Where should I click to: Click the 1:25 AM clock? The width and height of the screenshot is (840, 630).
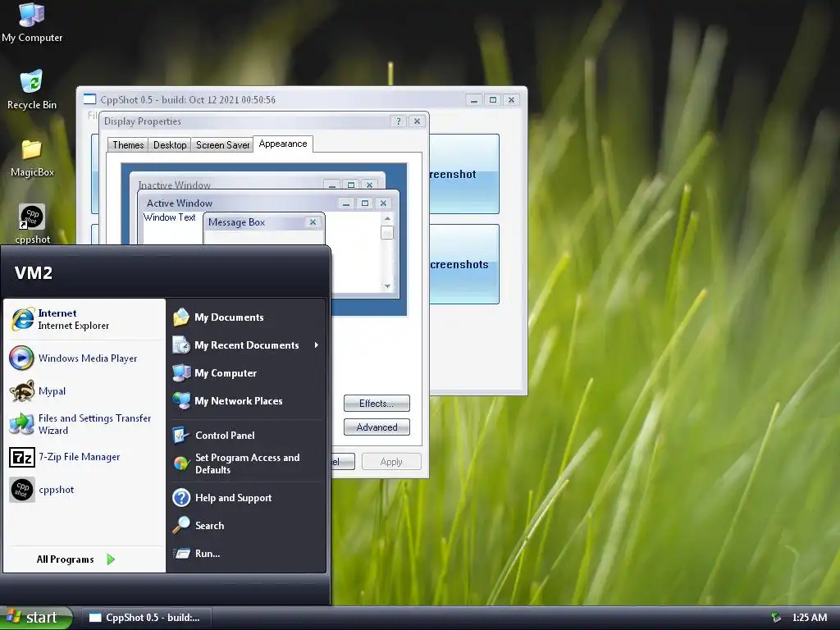(809, 617)
